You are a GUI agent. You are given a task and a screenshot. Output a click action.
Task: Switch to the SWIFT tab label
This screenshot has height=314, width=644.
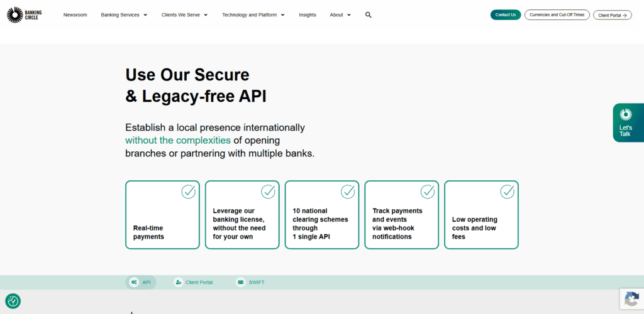pyautogui.click(x=257, y=283)
